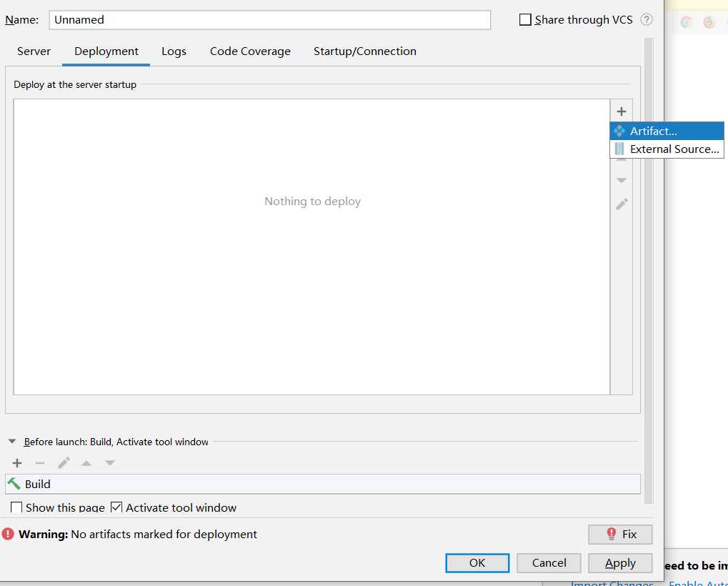728x586 pixels.
Task: Add a before launch task with plus
Action: (x=17, y=463)
